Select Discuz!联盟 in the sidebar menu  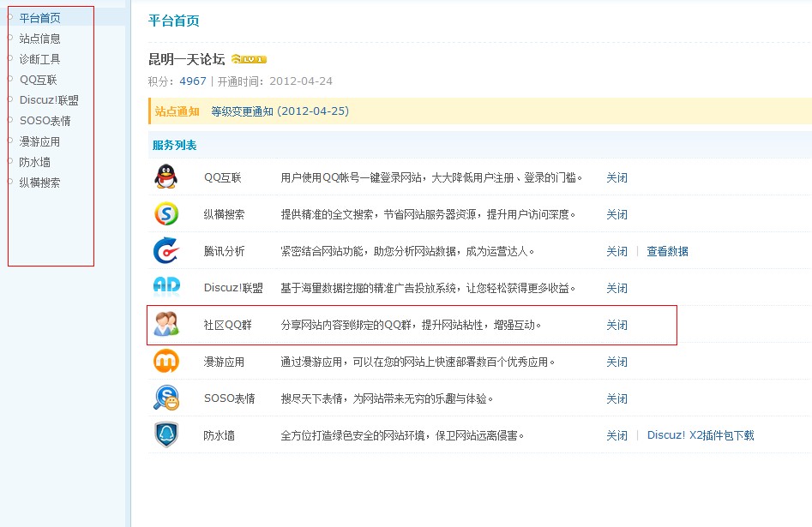49,100
